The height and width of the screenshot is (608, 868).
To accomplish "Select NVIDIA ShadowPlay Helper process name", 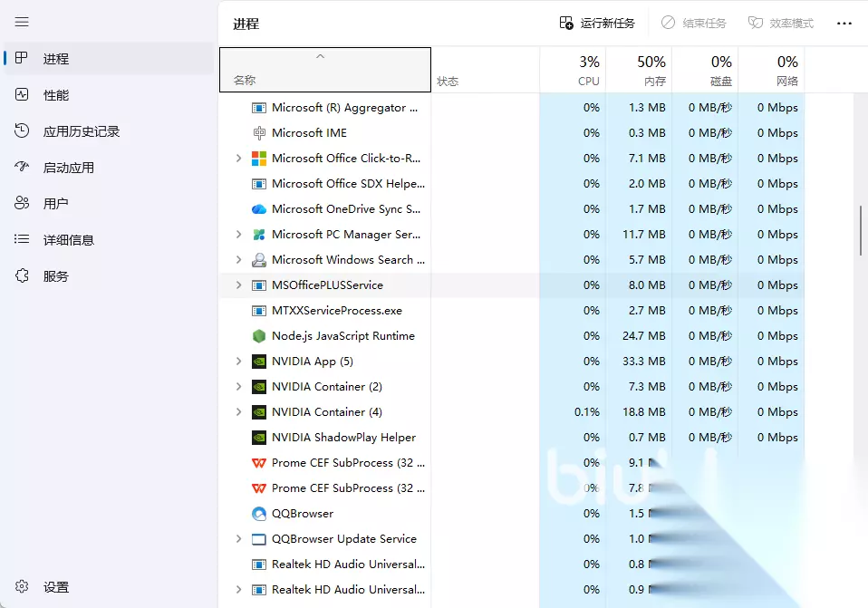I will [x=343, y=438].
